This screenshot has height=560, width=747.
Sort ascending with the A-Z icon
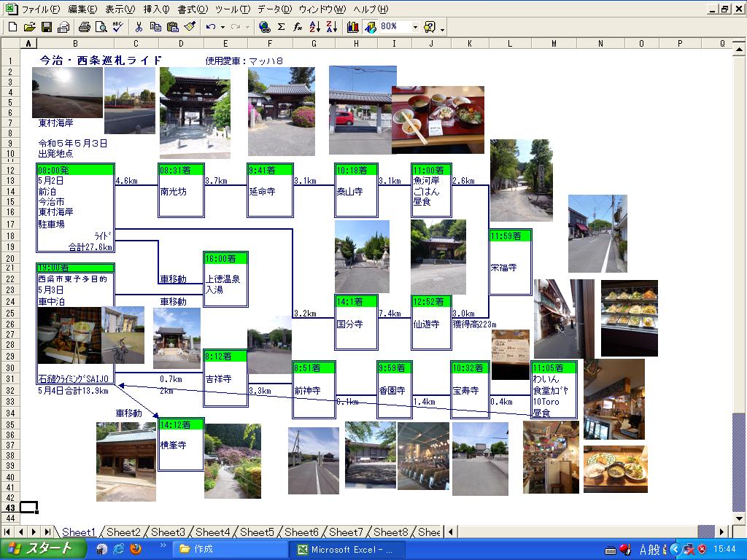(x=314, y=27)
